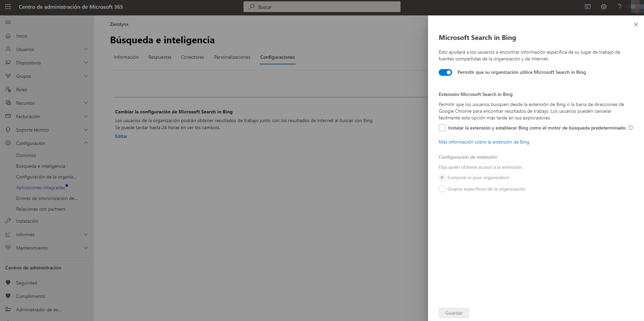Collapse the navigation with the hamburger icon
Viewport: 644px width, 321px height.
[x=8, y=22]
